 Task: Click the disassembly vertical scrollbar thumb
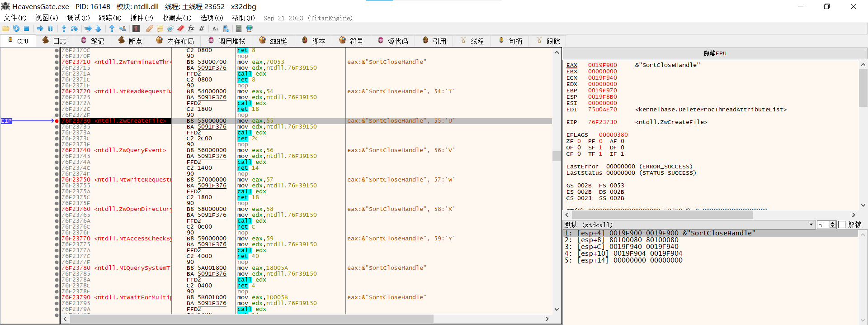click(x=557, y=156)
